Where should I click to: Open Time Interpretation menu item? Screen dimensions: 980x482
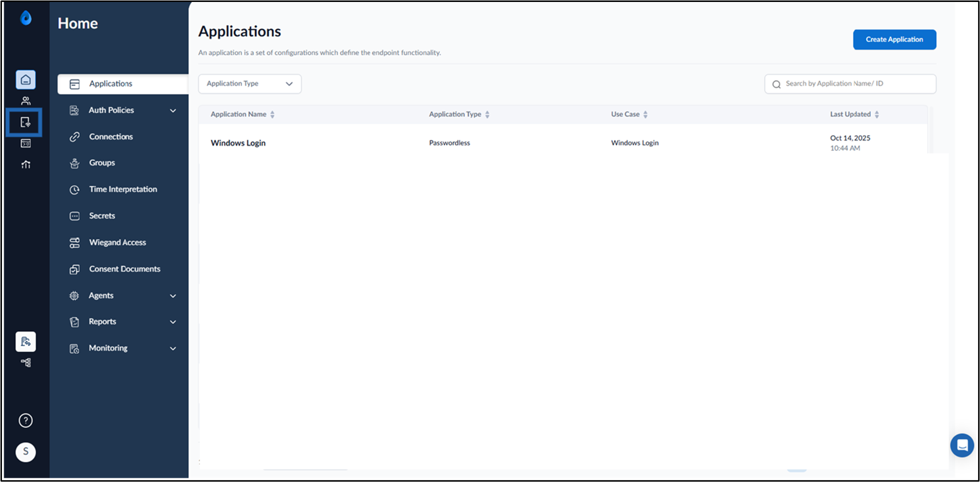pos(123,189)
